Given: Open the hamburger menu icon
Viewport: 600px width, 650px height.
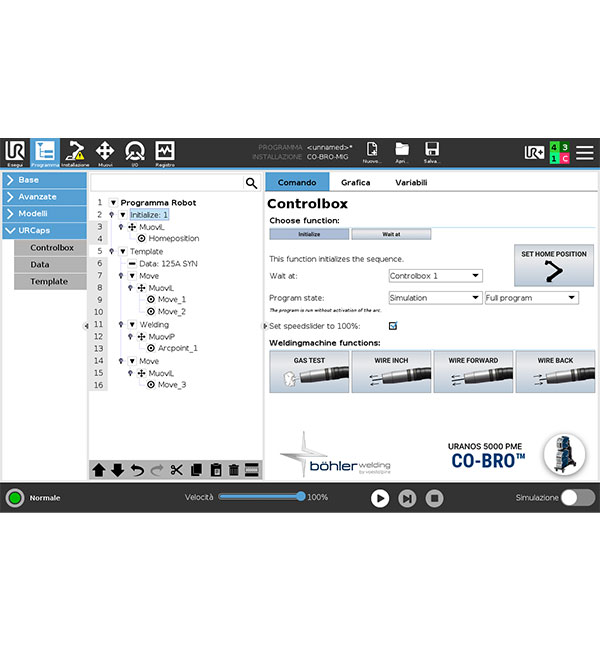Looking at the screenshot, I should point(584,153).
